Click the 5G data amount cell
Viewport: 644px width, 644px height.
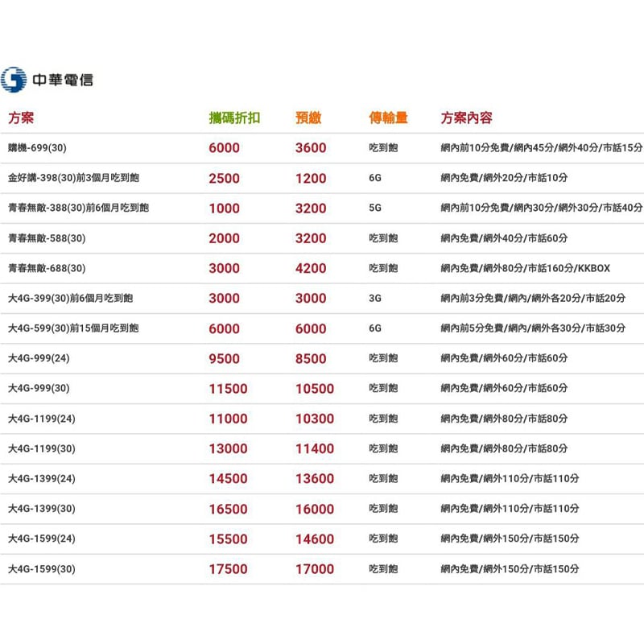coord(375,208)
